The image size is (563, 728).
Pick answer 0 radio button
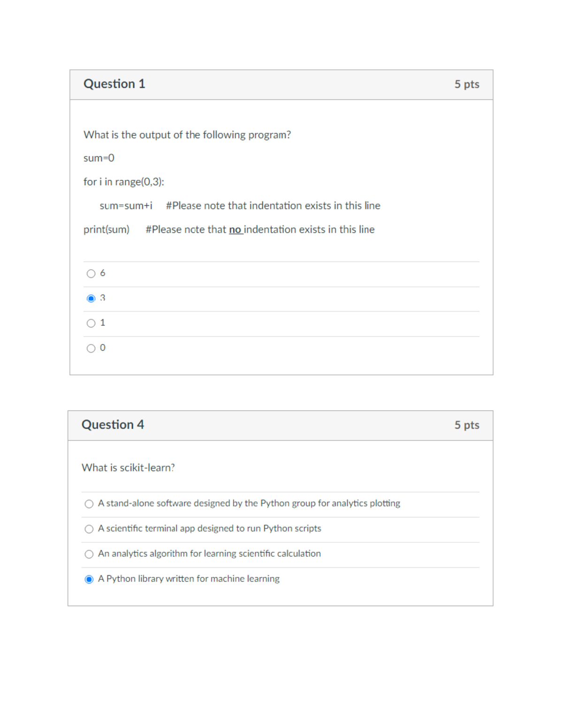(x=91, y=348)
